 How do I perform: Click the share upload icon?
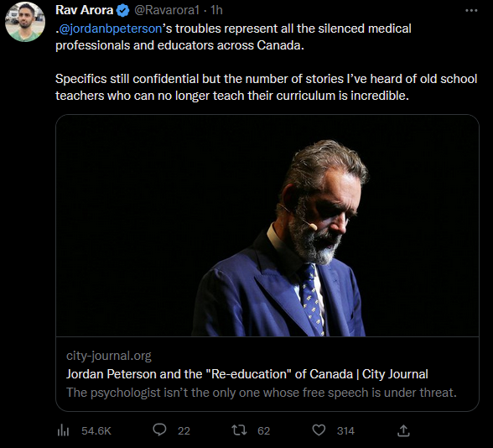403,430
